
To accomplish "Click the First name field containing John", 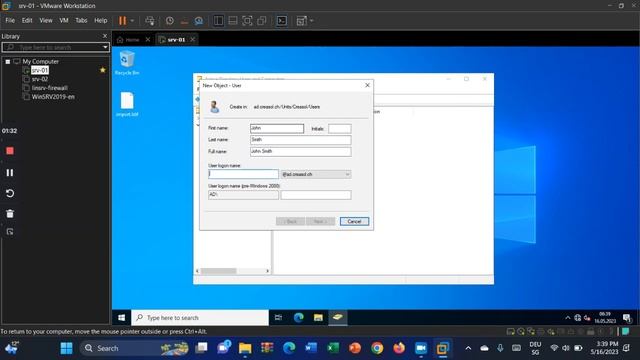I will [277, 128].
